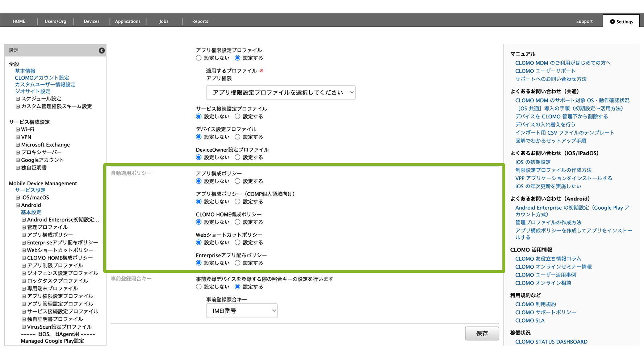Open CLOMO STATUS DASHBOARD link
This screenshot has height=362, width=644.
tap(551, 342)
